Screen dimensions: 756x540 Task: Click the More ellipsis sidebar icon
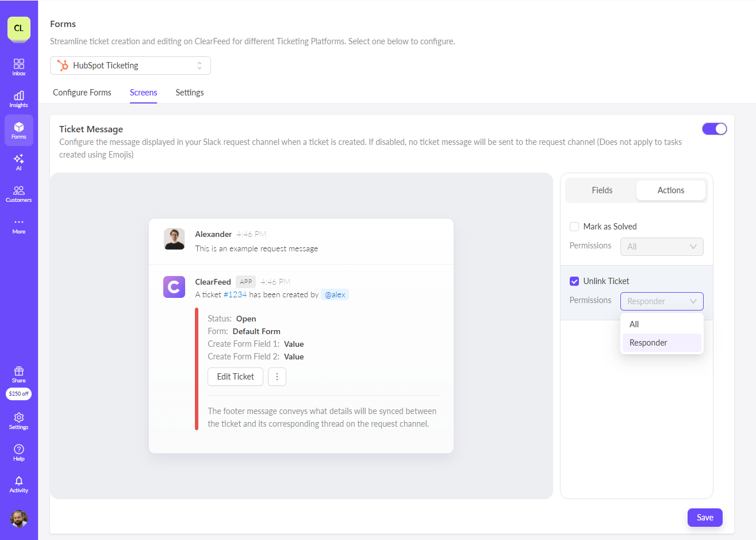(x=19, y=225)
